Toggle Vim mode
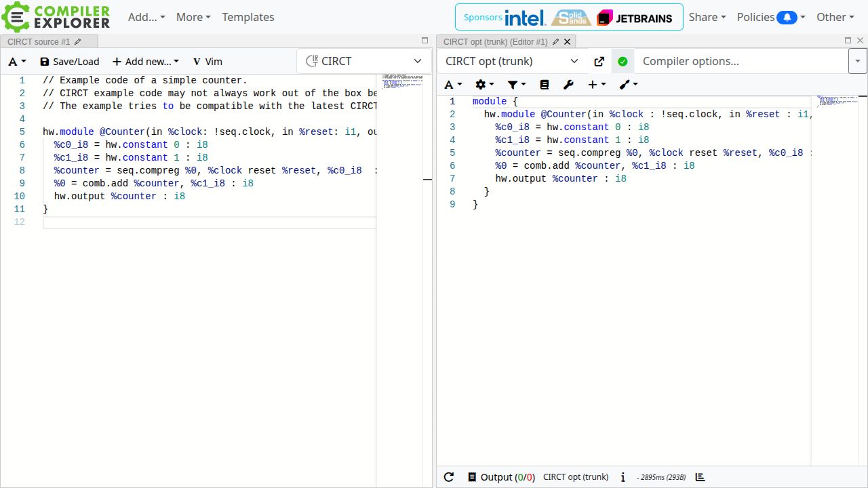 [x=208, y=62]
